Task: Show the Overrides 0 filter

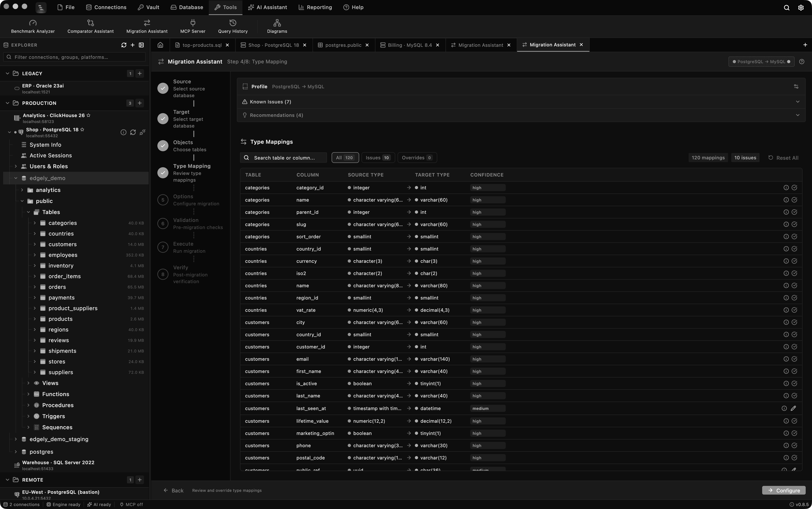Action: coord(417,158)
